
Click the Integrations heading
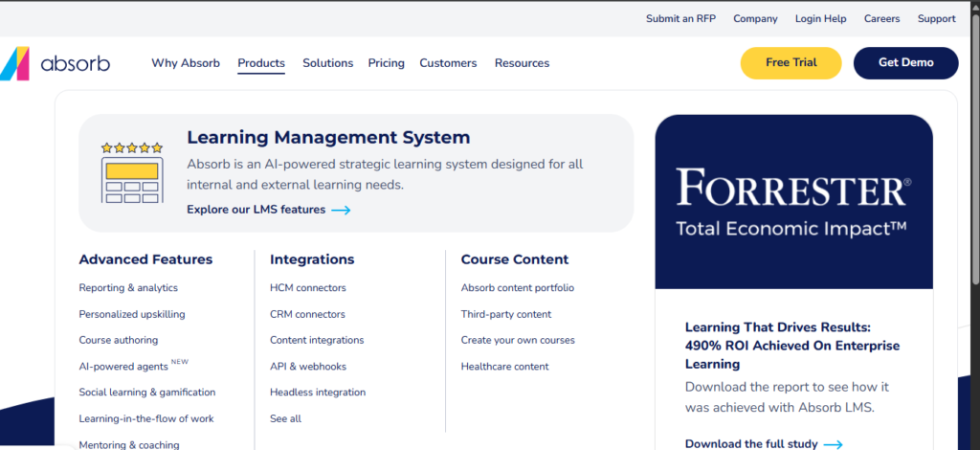(x=312, y=259)
